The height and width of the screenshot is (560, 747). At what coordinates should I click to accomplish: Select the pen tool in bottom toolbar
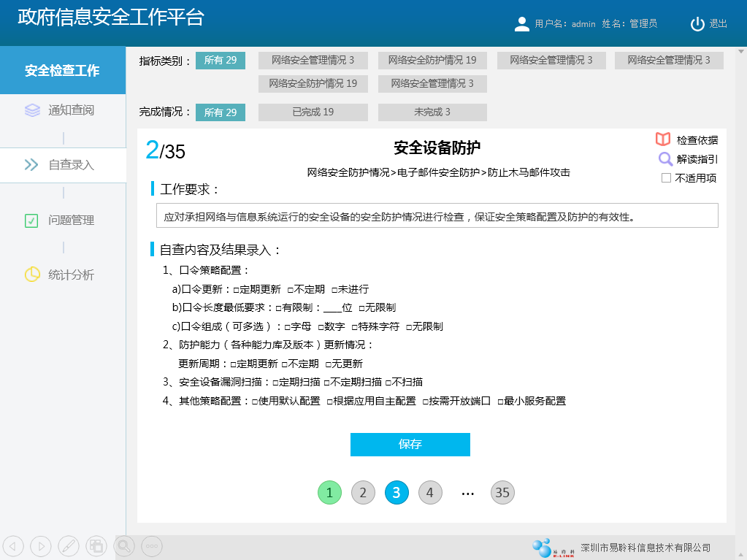coord(68,545)
